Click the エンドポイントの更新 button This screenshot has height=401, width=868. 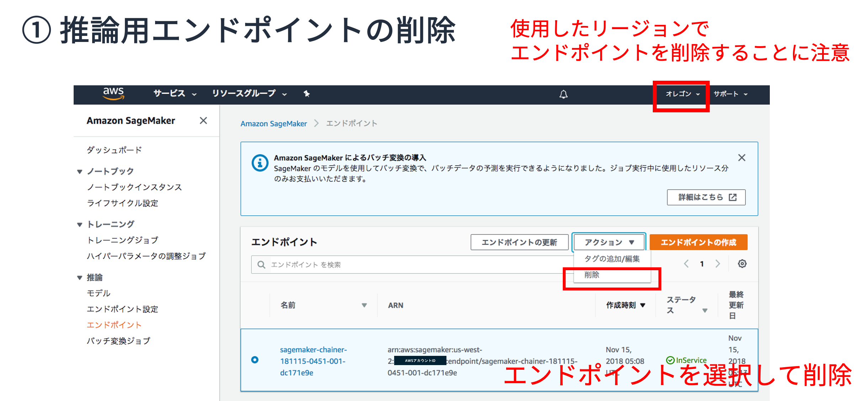[519, 242]
